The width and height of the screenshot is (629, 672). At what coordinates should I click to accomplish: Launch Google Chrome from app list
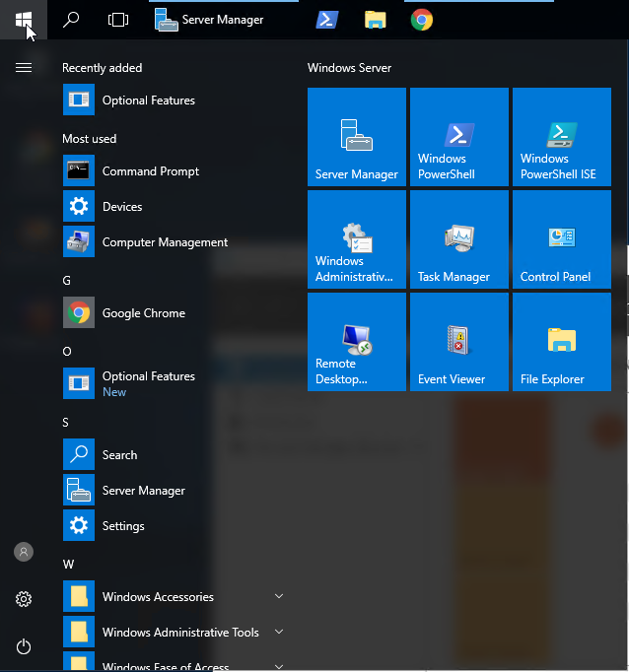tap(175, 312)
